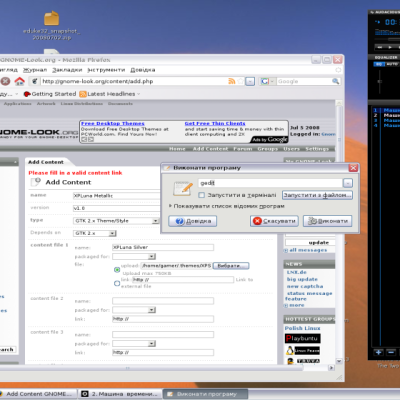Play the track in Audacious
This screenshot has width=400, height=400.
pyautogui.click(x=390, y=47)
